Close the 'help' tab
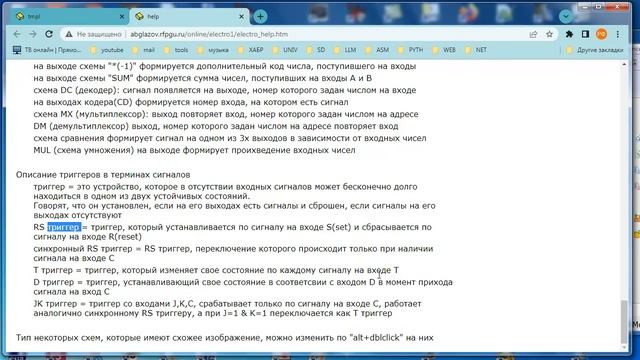 [241, 16]
